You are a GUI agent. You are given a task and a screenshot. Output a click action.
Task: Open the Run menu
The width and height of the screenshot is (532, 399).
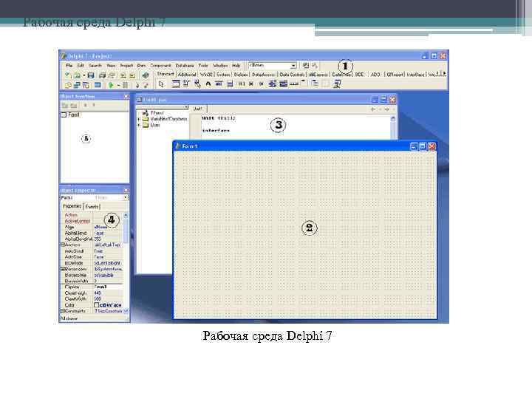pos(141,65)
